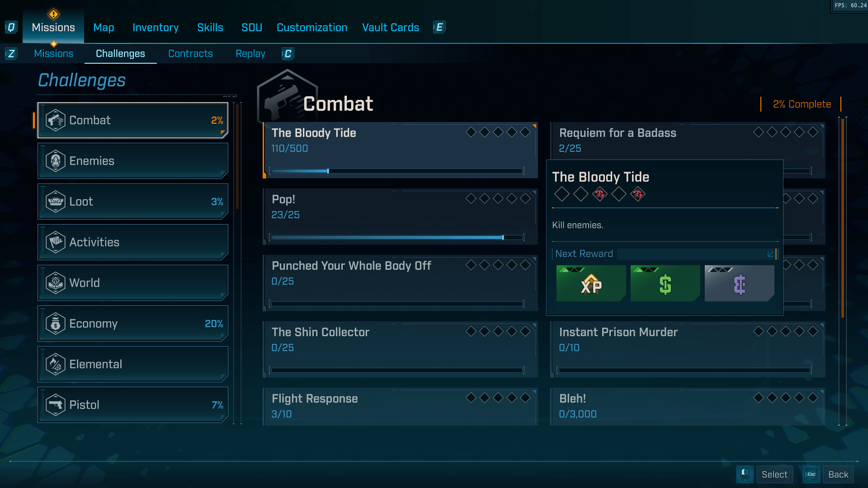Open the Vault Cards tab

pyautogui.click(x=391, y=28)
